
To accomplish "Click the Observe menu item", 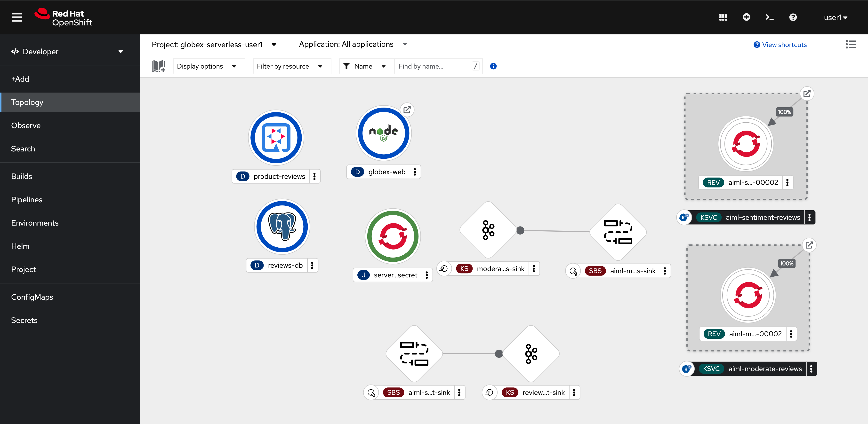I will click(25, 125).
